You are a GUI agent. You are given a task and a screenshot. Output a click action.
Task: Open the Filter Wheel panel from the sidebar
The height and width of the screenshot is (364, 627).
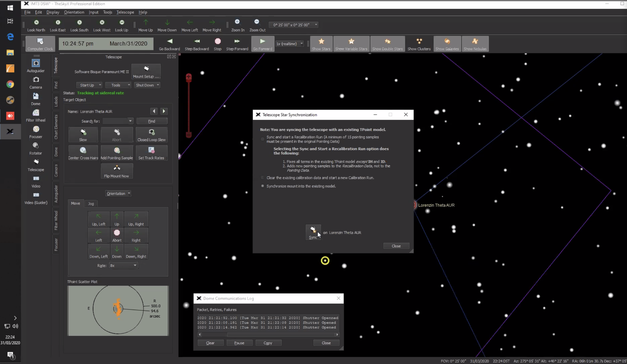(36, 116)
